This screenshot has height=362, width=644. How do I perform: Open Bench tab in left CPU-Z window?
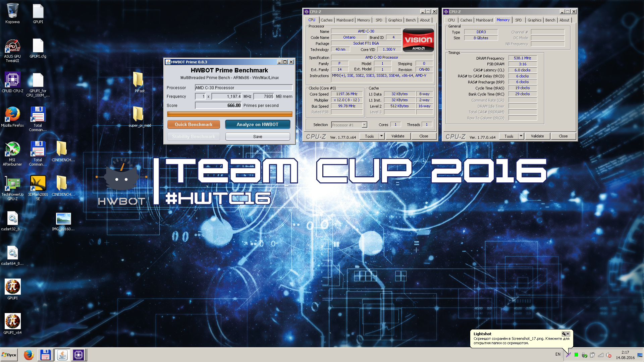[x=411, y=20]
